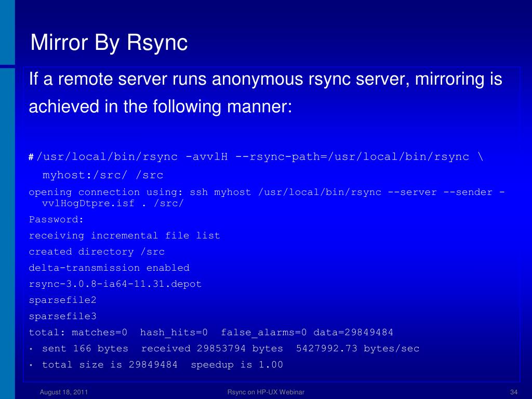Viewport: 532px width, 399px height.
Task: Click the 'sparsefile3' entry
Action: click(62, 316)
